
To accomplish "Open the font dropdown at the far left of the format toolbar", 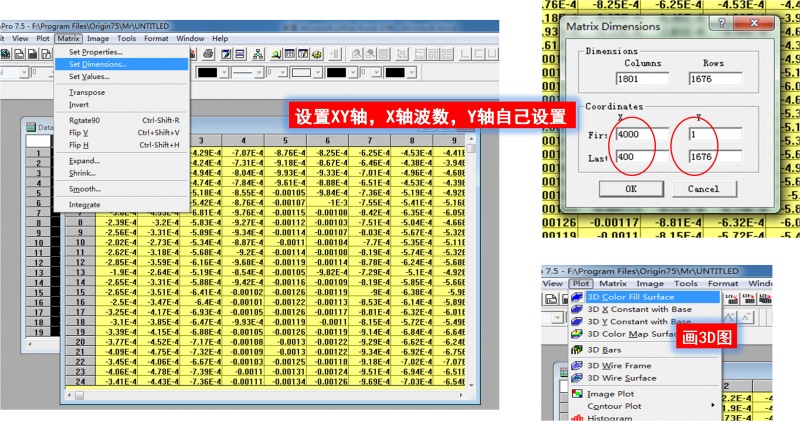I will [23, 72].
